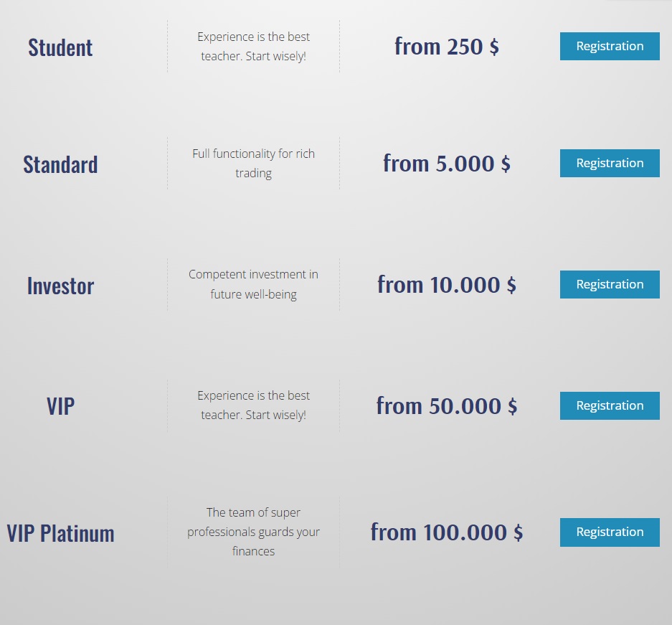Click the "from 250 $" price

point(446,47)
